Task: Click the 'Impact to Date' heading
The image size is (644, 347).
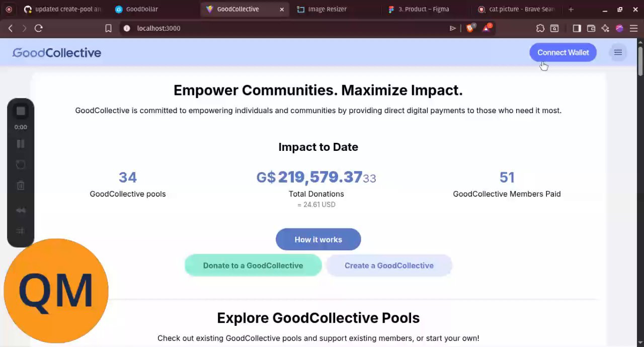Action: (318, 147)
